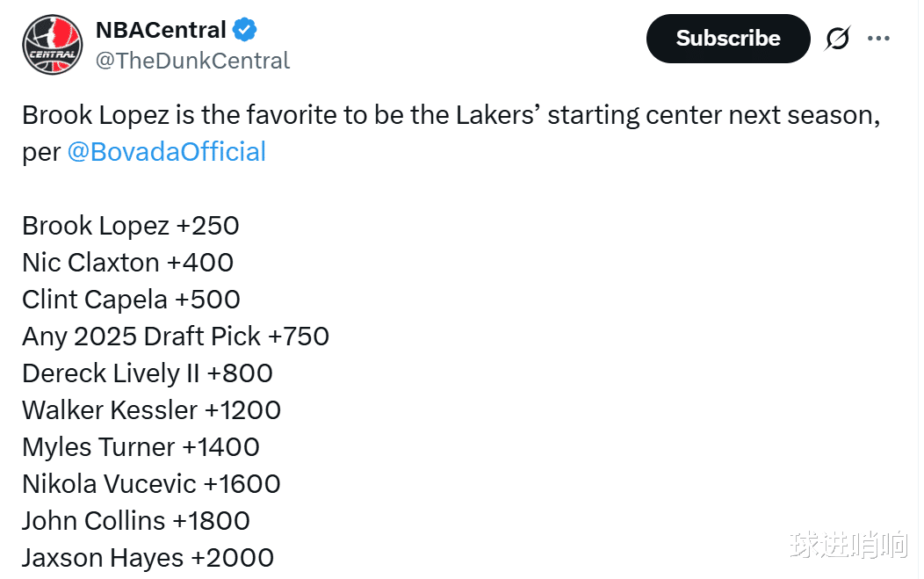Select the Nic Claxton +400 line
This screenshot has width=924, height=579.
[128, 263]
